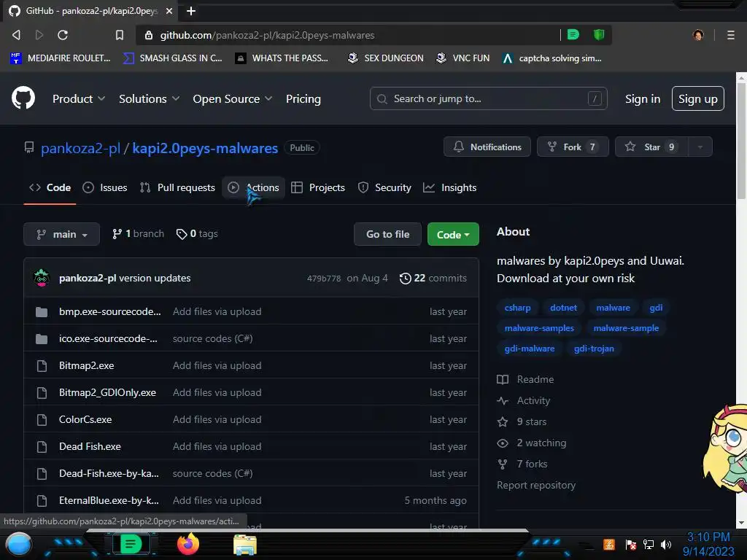Expand the Star list dropdown arrow
The height and width of the screenshot is (560, 747).
[700, 147]
